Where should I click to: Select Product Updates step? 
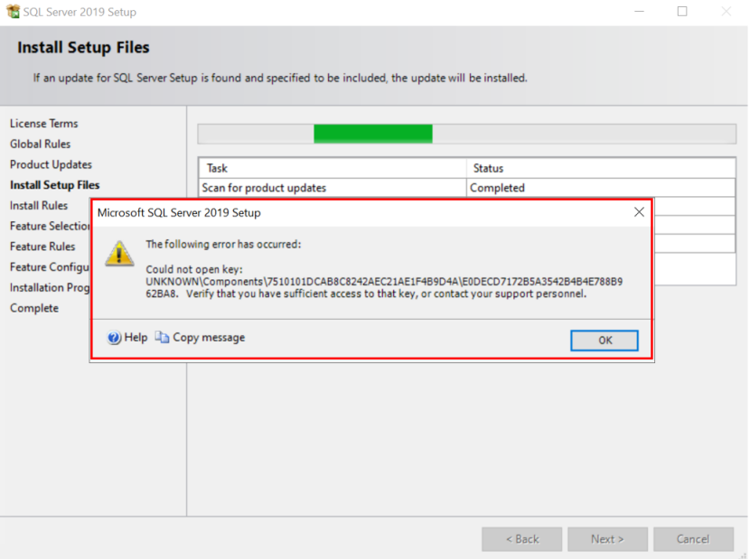click(x=51, y=164)
